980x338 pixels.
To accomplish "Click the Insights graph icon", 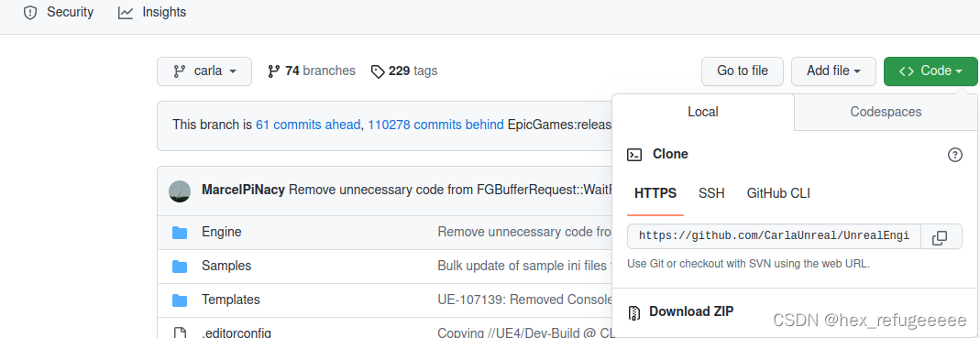I will pyautogui.click(x=126, y=13).
